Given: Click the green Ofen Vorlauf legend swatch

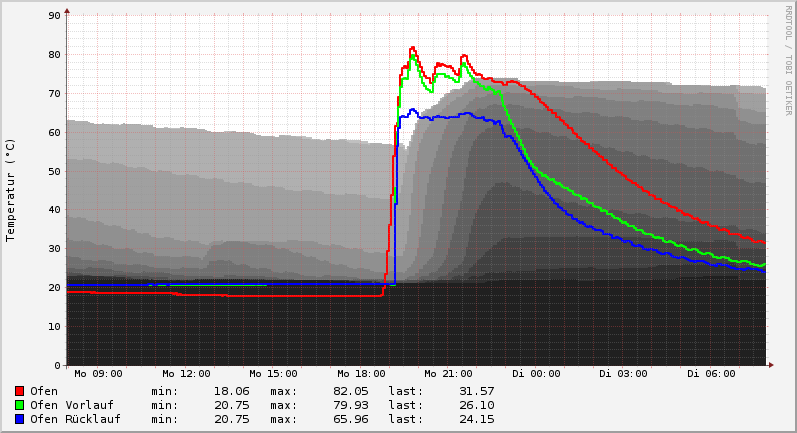Looking at the screenshot, I should coord(20,405).
